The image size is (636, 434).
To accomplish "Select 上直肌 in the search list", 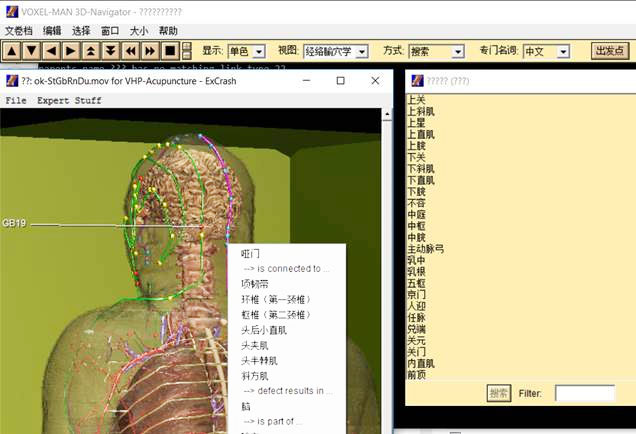I will coord(421,134).
